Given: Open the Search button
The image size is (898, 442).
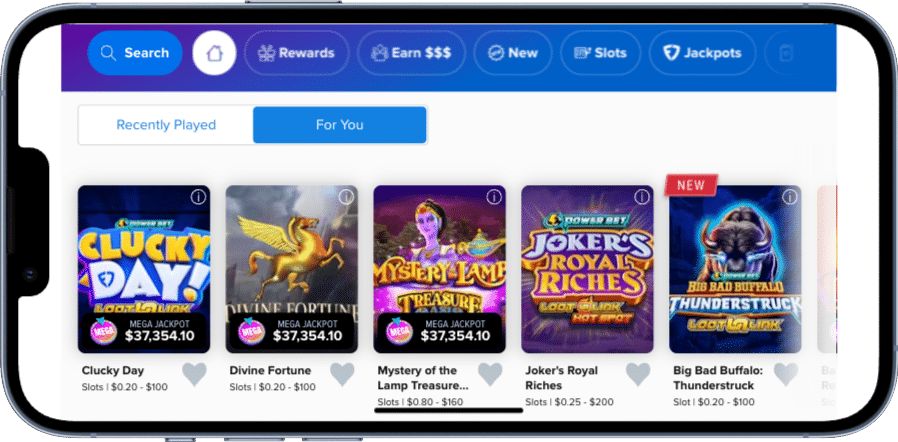Looking at the screenshot, I should pos(135,53).
